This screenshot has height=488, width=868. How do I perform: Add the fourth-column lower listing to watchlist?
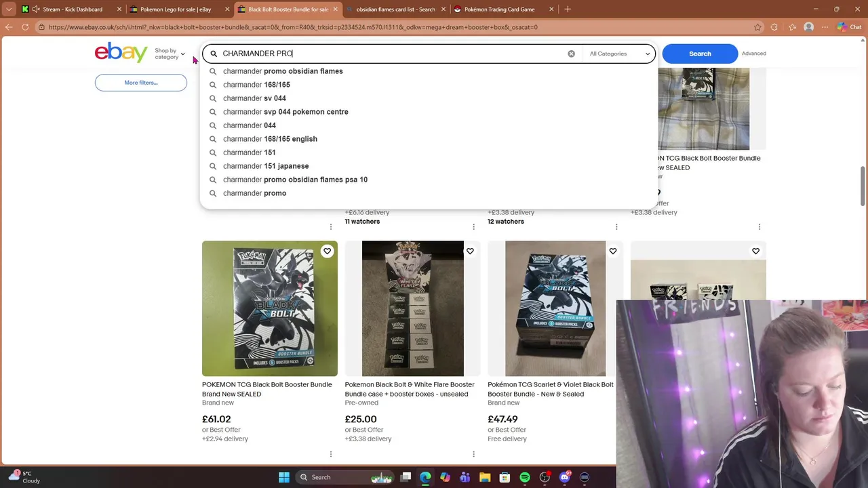click(755, 251)
